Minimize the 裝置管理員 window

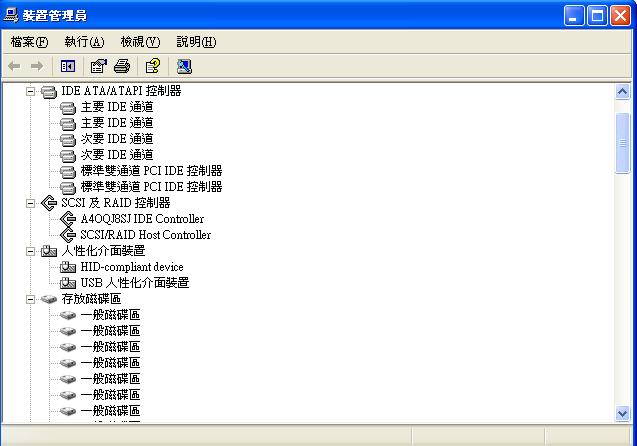[574, 16]
